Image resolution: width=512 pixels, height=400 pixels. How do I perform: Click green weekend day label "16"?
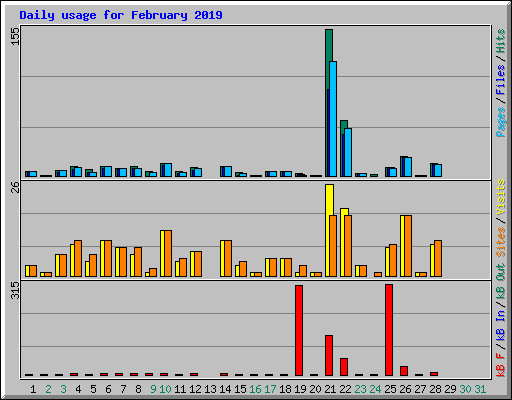pyautogui.click(x=255, y=389)
